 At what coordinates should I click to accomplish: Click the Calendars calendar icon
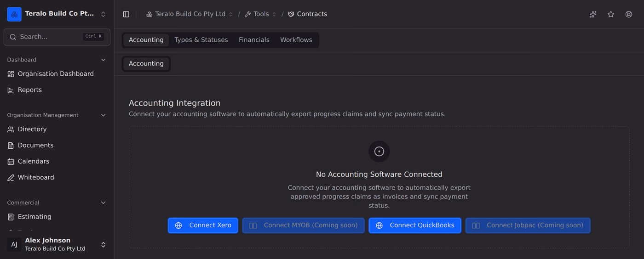11,162
